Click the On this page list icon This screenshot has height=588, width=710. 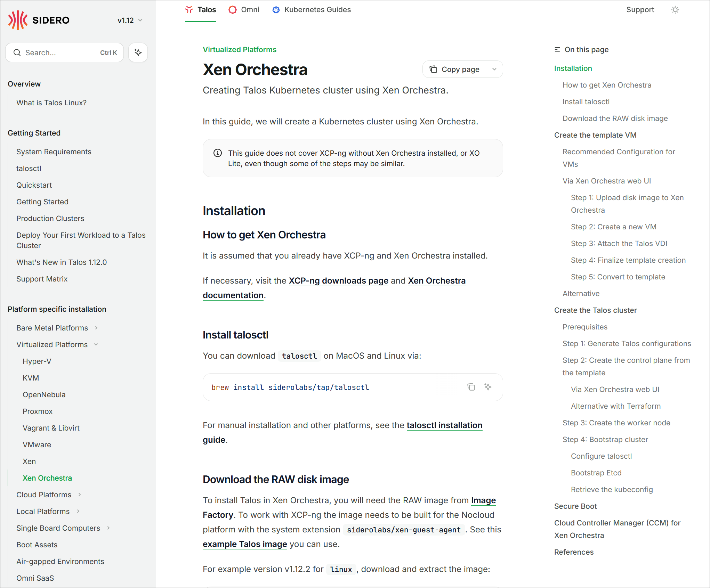point(557,50)
